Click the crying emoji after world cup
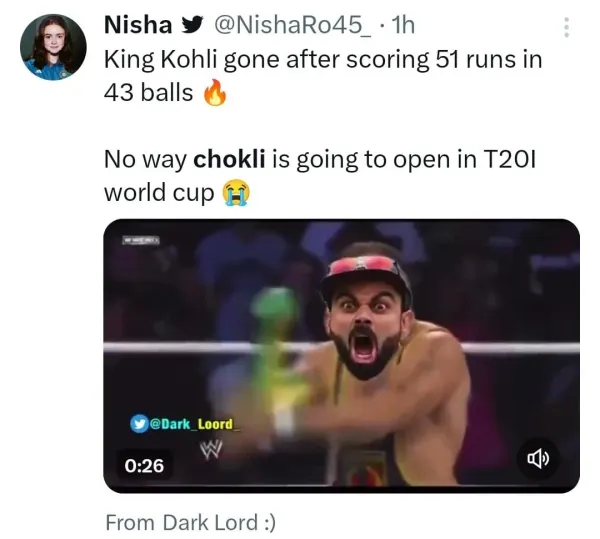 point(236,192)
